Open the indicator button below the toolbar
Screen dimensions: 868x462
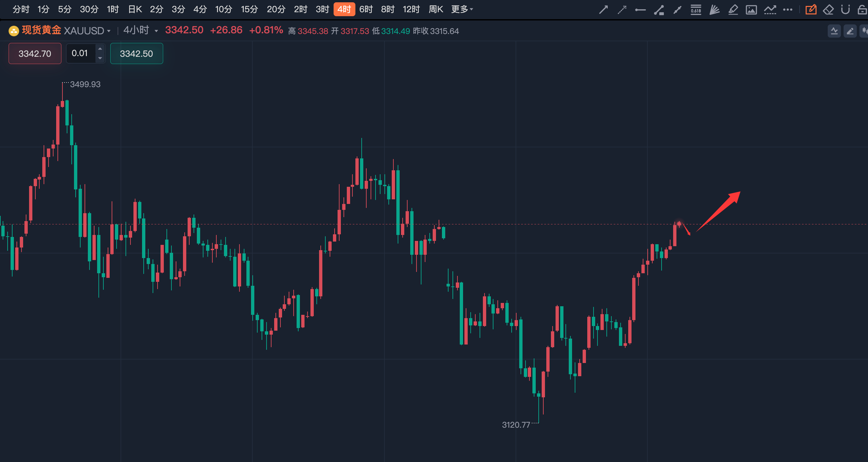coord(834,31)
